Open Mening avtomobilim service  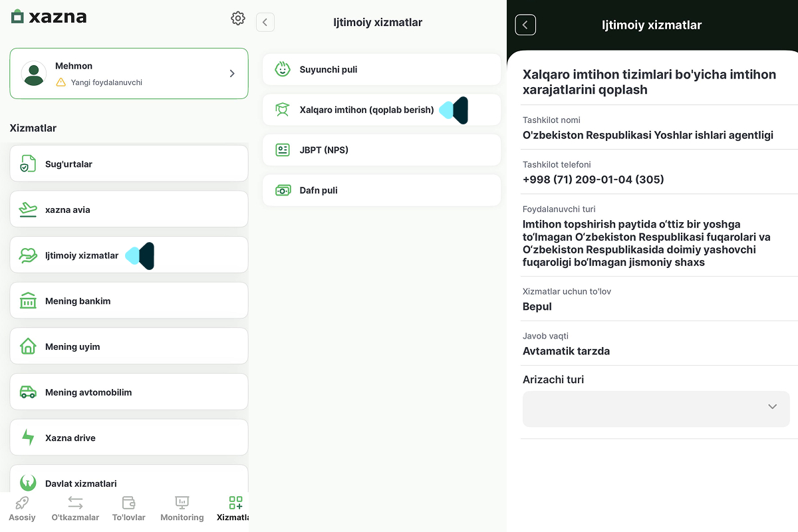point(129,392)
